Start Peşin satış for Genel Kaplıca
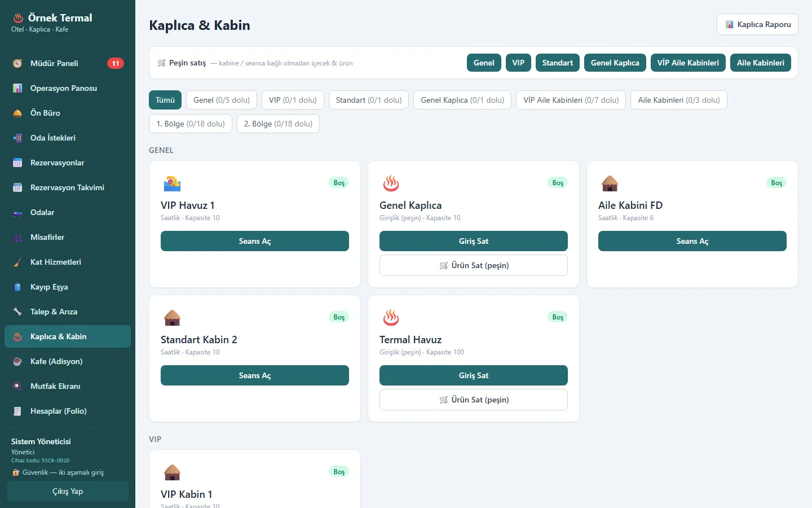 (615, 63)
